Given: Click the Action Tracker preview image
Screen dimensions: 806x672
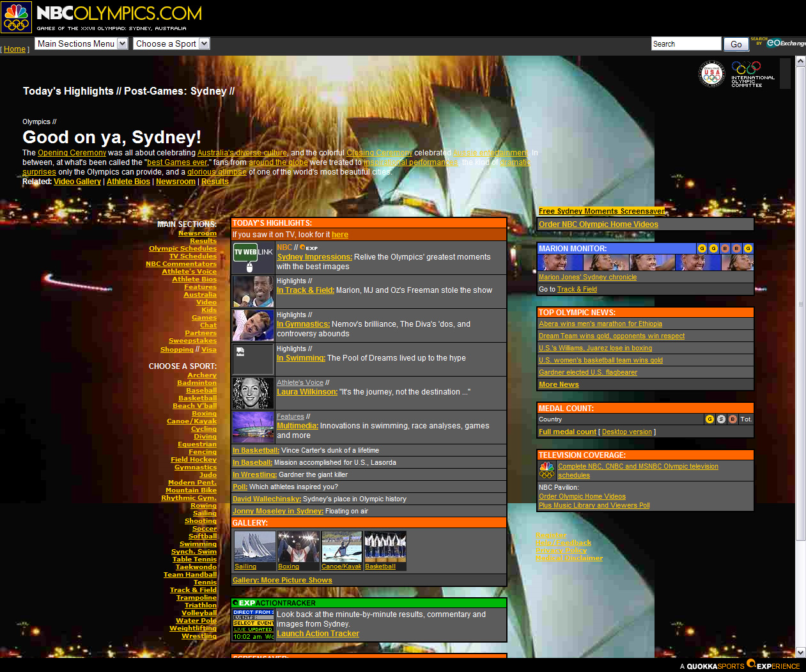Looking at the screenshot, I should click(x=254, y=625).
